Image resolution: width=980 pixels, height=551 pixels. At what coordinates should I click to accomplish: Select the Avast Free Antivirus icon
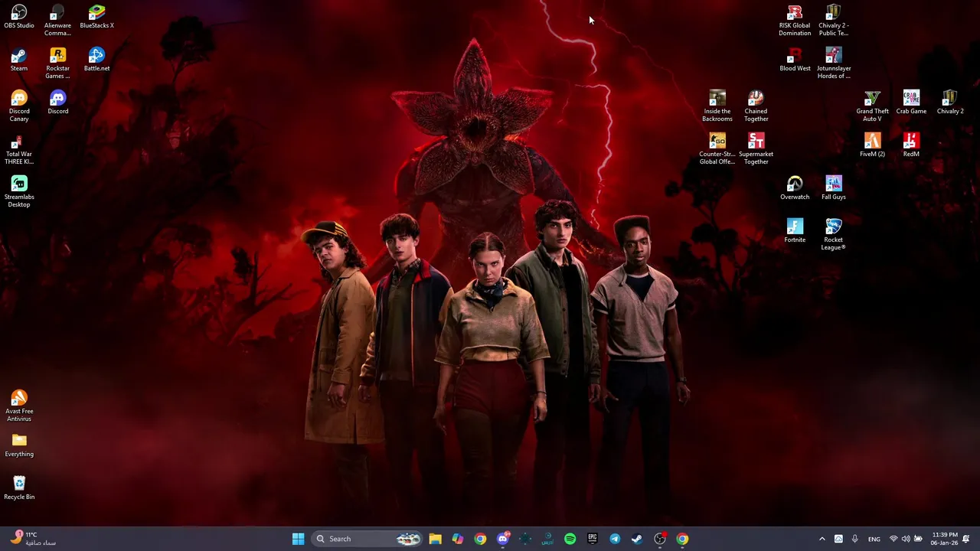pyautogui.click(x=19, y=406)
